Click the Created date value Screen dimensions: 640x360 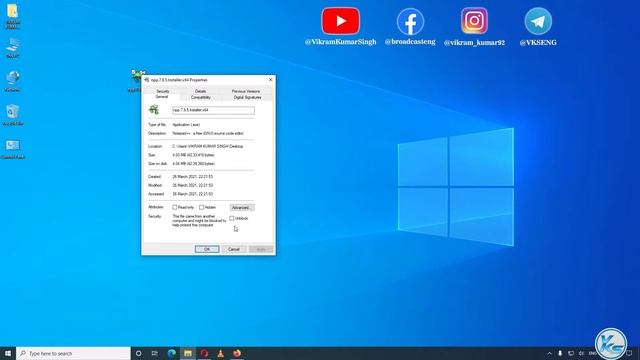coord(193,177)
